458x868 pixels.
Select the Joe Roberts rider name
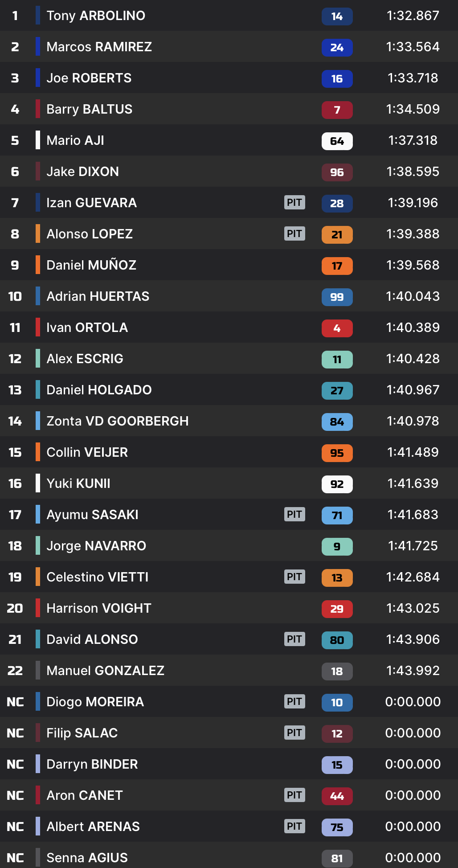[x=89, y=78]
